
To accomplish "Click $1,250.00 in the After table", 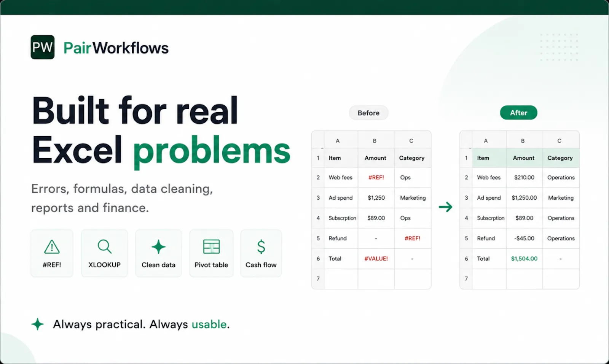I will coord(524,198).
